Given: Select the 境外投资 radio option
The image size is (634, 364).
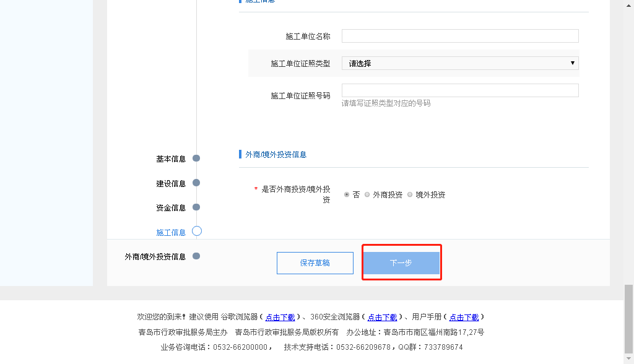Looking at the screenshot, I should [x=410, y=194].
